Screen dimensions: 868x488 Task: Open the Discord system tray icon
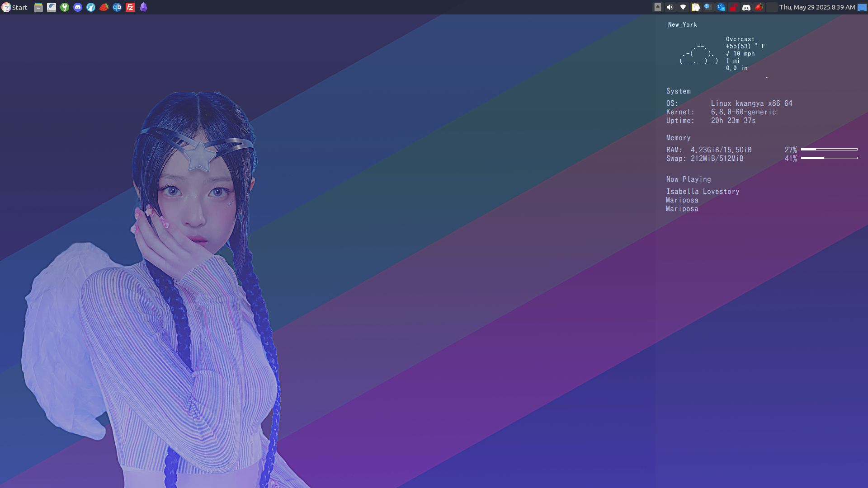point(746,7)
